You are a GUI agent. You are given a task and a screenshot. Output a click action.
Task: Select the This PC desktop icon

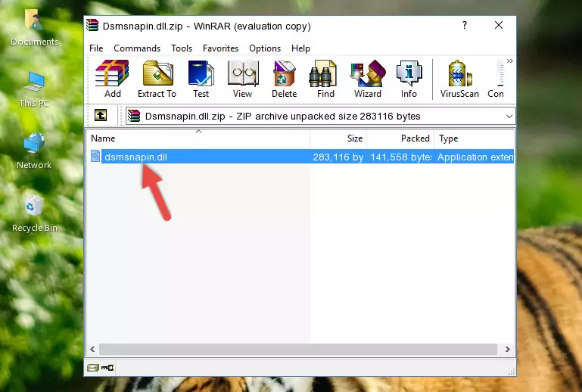34,89
